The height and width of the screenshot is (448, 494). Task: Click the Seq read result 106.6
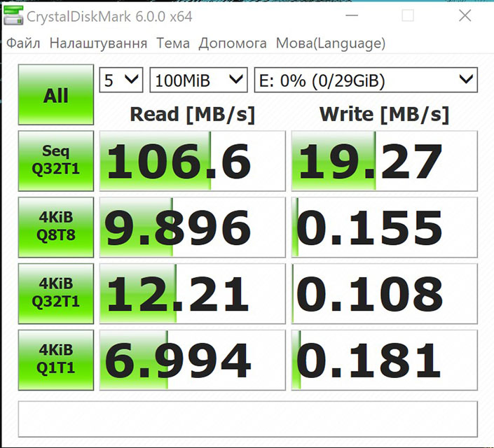[193, 161]
